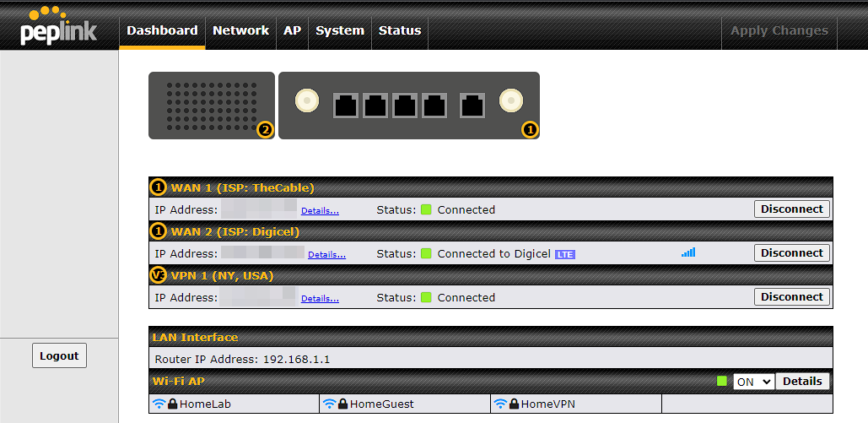Disconnect WAN 1 TheCable connection
Viewport: 868px width, 423px height.
[791, 209]
